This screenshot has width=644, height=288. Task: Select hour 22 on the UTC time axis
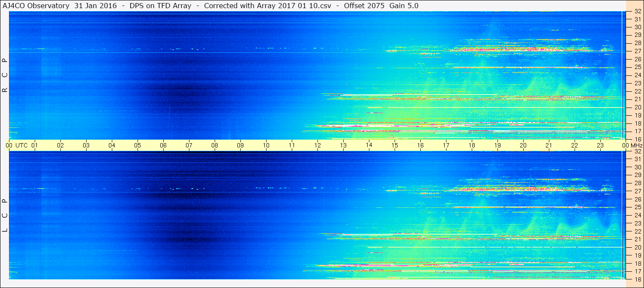575,145
